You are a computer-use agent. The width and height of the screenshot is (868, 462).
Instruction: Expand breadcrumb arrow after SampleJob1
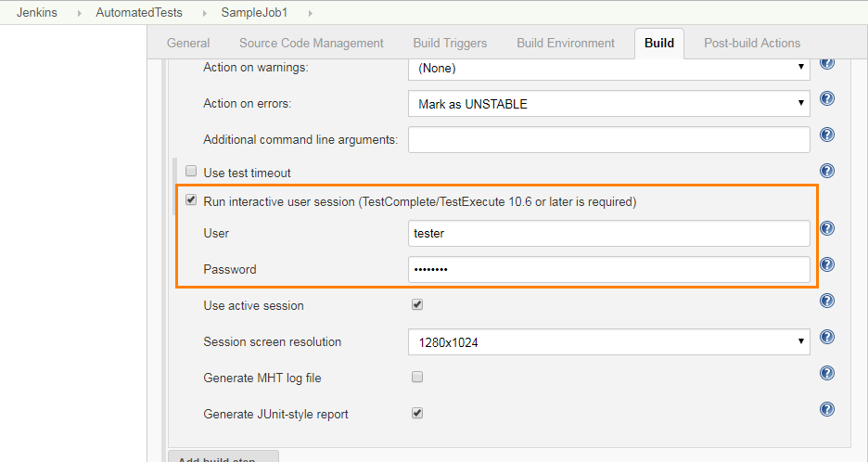310,13
